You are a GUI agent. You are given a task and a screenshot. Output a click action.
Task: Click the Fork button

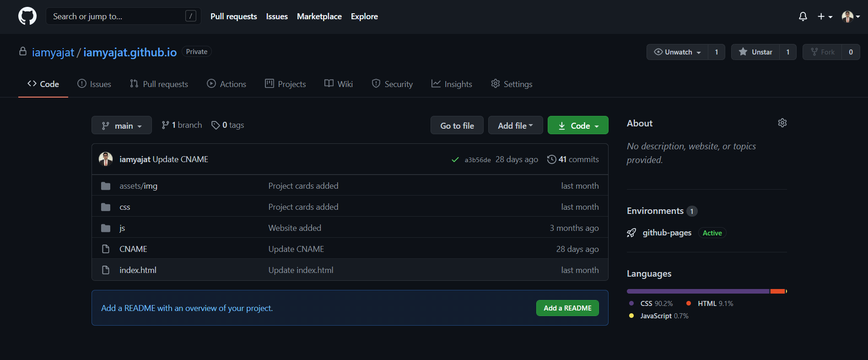click(822, 52)
